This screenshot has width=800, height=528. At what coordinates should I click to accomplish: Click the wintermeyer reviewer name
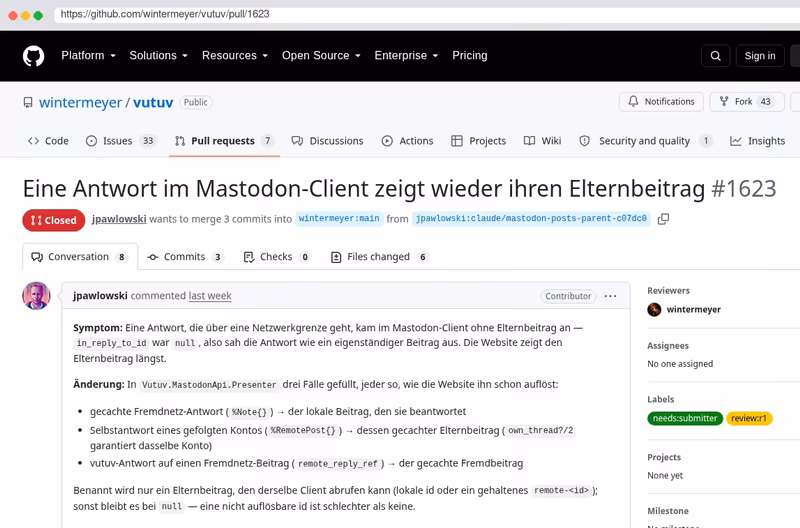[693, 310]
